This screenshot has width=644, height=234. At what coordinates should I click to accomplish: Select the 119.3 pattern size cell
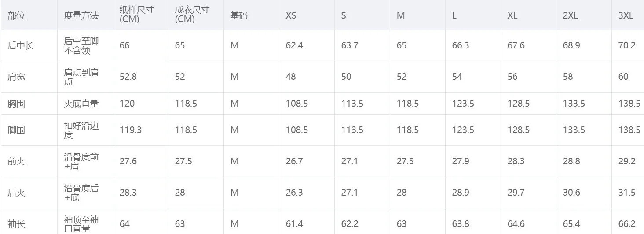pos(130,130)
